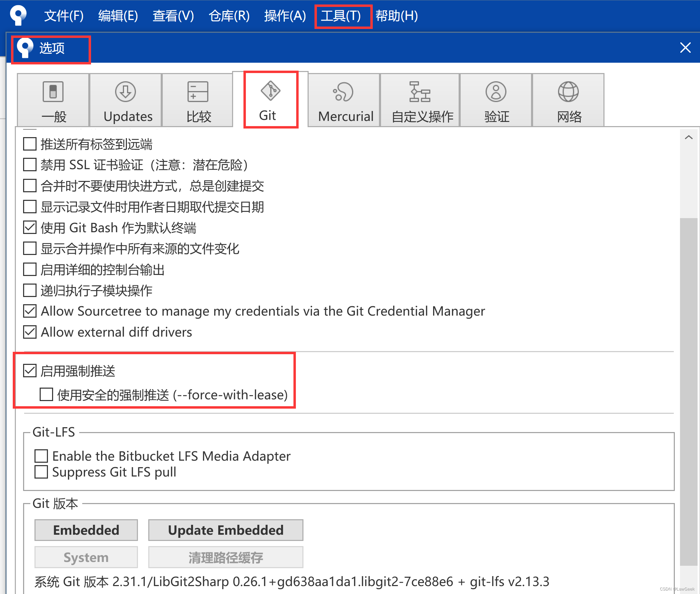Open the 仓库(R) menu
The height and width of the screenshot is (594, 700).
pyautogui.click(x=229, y=16)
